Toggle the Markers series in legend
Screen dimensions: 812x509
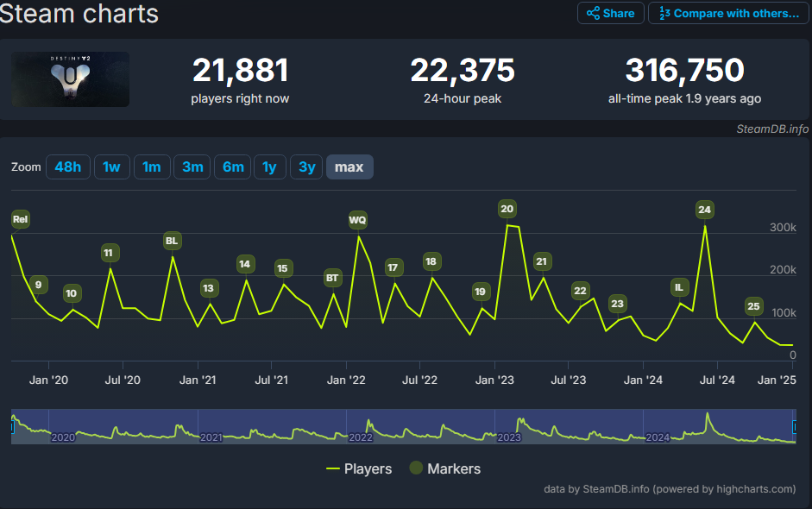[445, 469]
